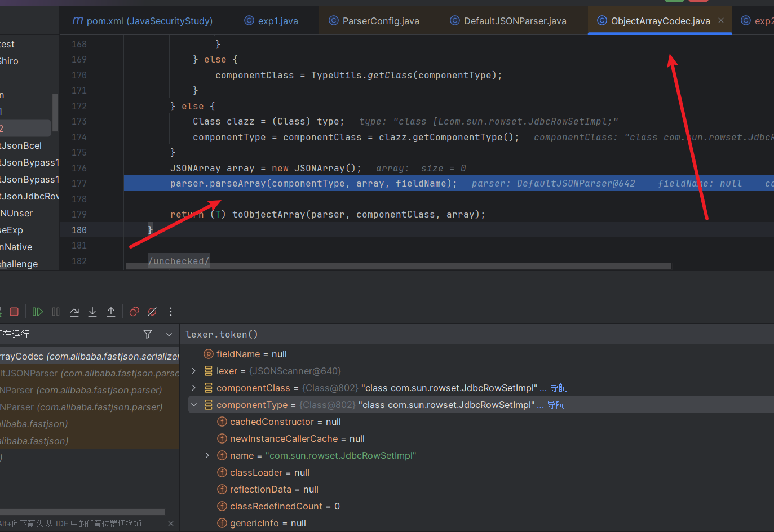The width and height of the screenshot is (774, 532).
Task: Dismiss the Alt+arrow frame switching hint
Action: coord(171,524)
